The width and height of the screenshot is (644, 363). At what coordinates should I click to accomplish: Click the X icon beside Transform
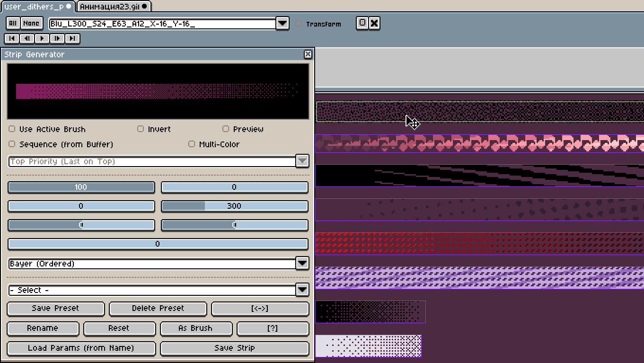374,23
